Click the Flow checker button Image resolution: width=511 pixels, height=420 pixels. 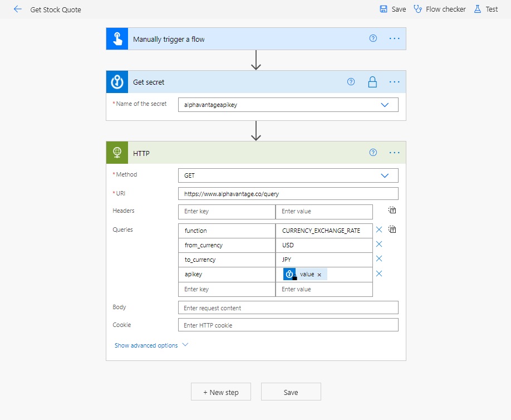pos(439,9)
